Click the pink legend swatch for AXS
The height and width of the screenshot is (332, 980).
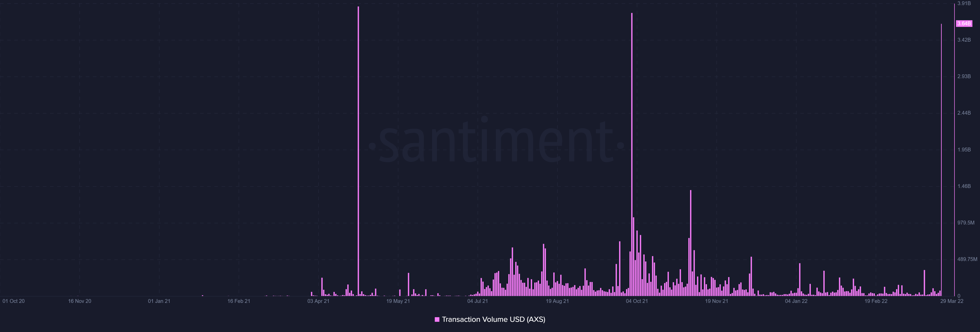click(x=437, y=319)
